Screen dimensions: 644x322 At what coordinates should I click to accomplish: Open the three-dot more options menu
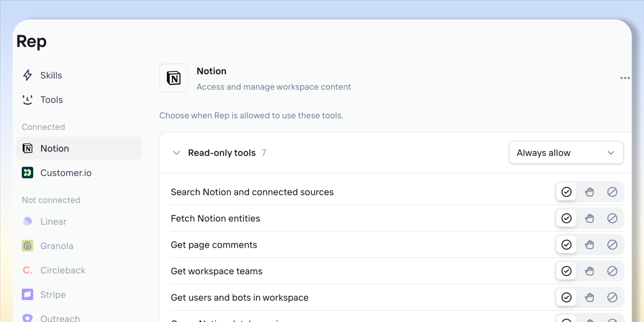click(x=625, y=78)
